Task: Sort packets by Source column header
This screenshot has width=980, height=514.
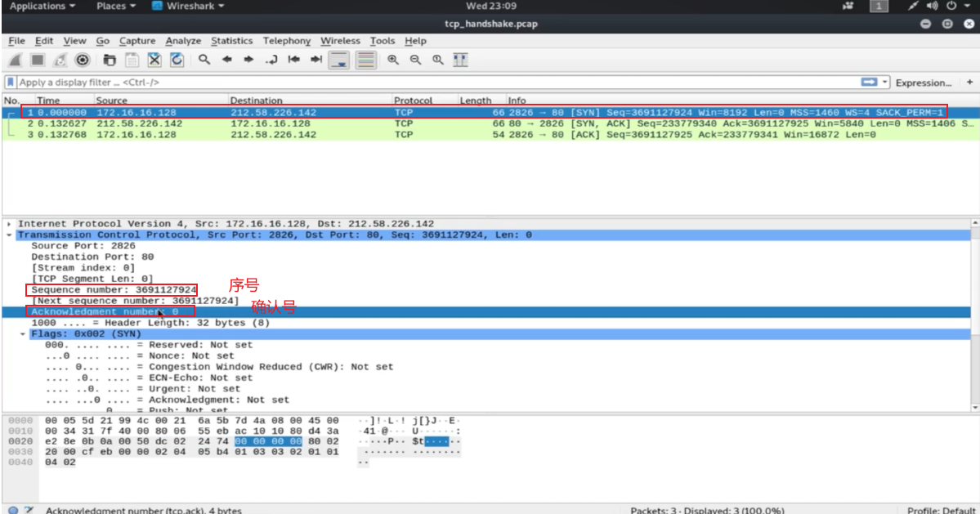Action: [161, 101]
